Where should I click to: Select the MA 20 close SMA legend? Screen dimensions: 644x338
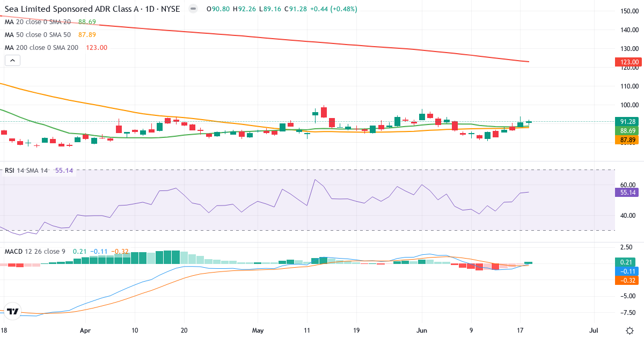[38, 22]
